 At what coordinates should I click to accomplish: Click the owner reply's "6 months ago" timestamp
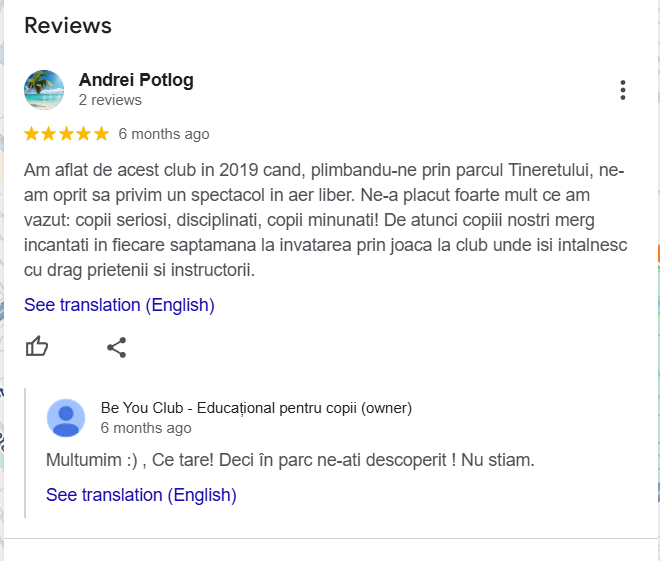(146, 428)
